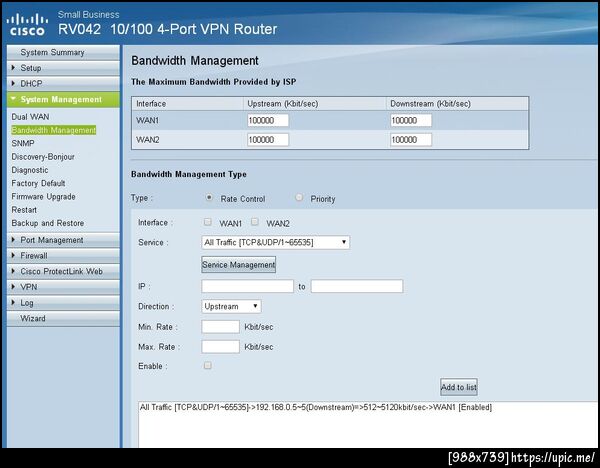Open Factory Default page

[x=38, y=183]
